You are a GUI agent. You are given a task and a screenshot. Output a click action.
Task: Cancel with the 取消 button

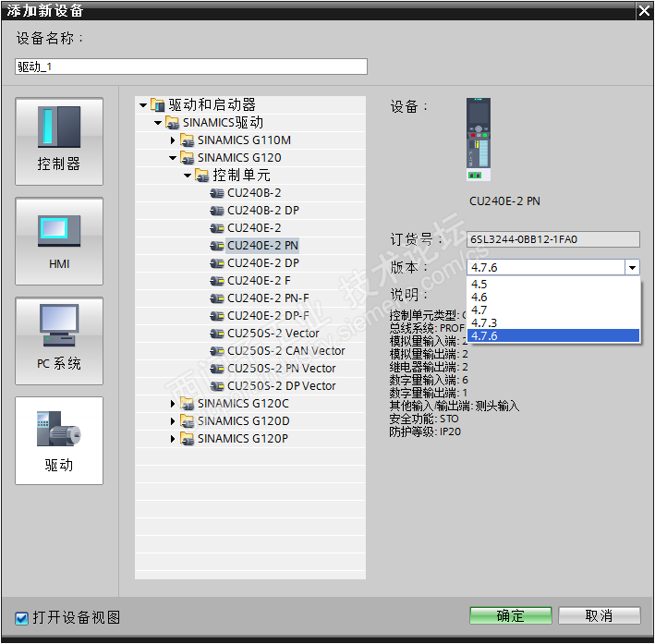click(599, 615)
